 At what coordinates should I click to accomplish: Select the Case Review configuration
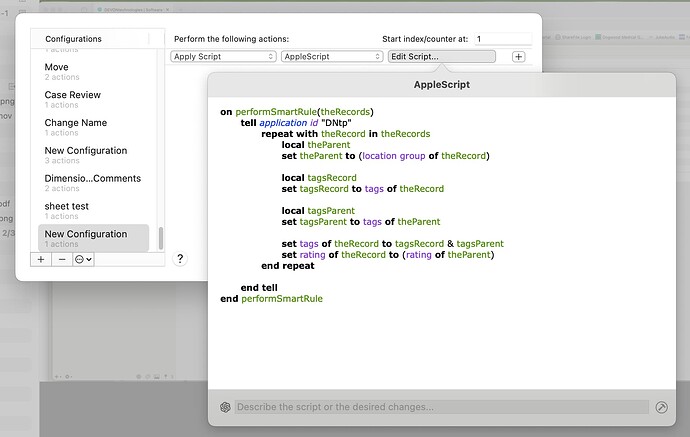(72, 95)
